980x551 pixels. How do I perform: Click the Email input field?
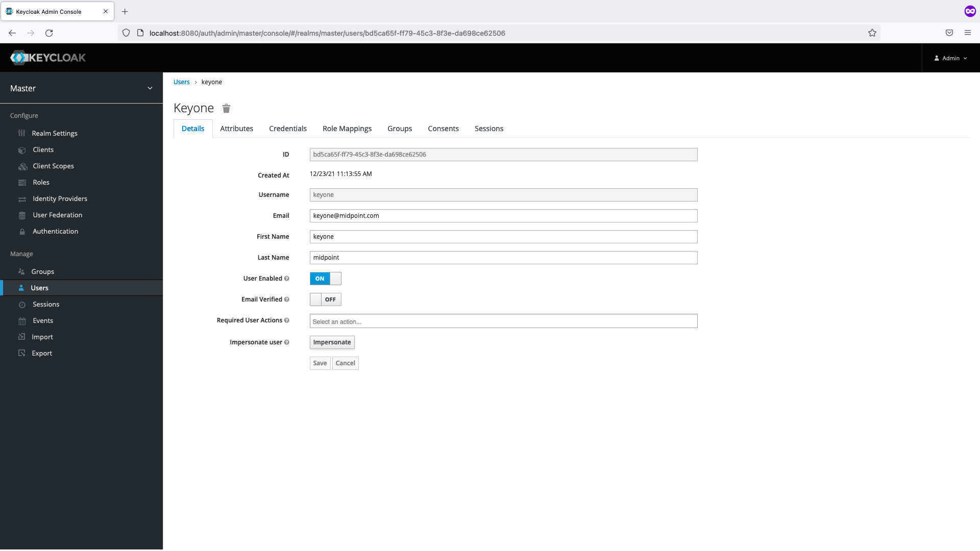[503, 215]
